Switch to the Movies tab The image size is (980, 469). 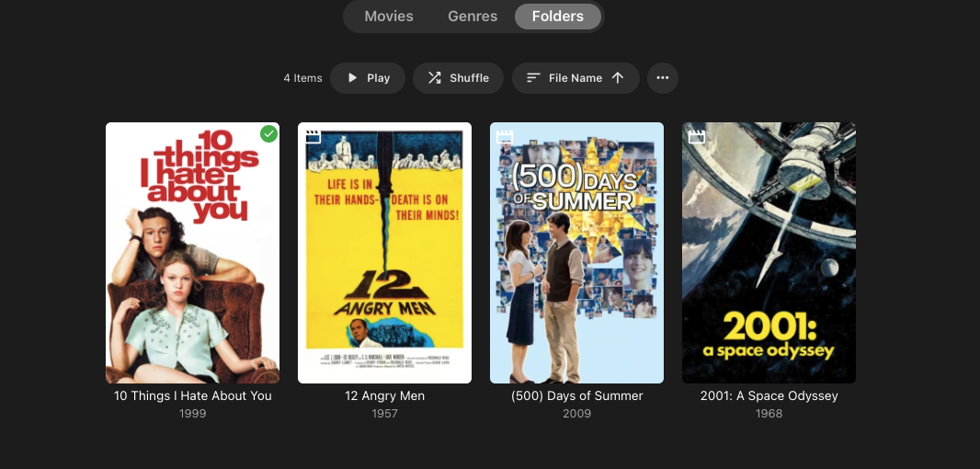click(x=389, y=17)
